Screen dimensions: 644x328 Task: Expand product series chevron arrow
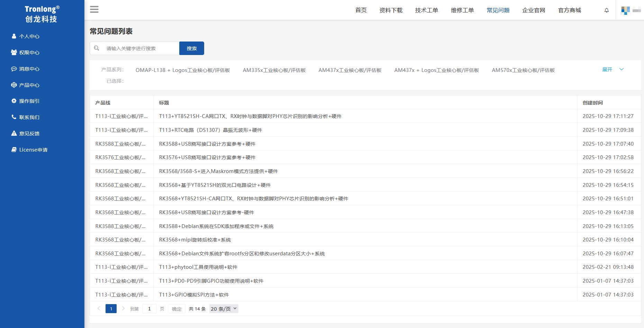622,69
